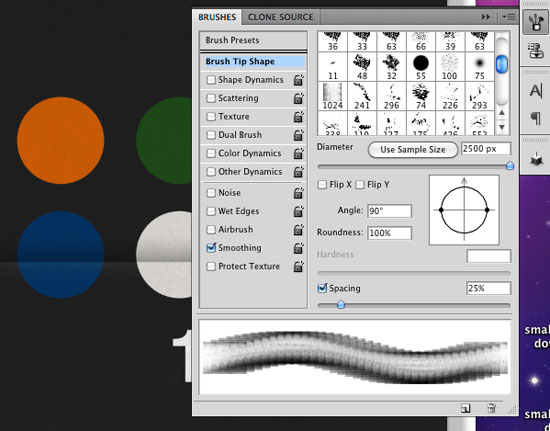Collapse the panel with double-arrow icon
The height and width of the screenshot is (431, 550).
point(486,17)
